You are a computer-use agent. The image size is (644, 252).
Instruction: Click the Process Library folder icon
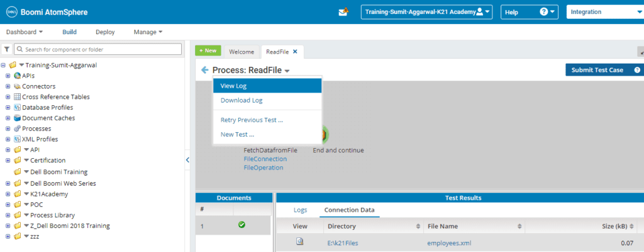[x=17, y=215]
